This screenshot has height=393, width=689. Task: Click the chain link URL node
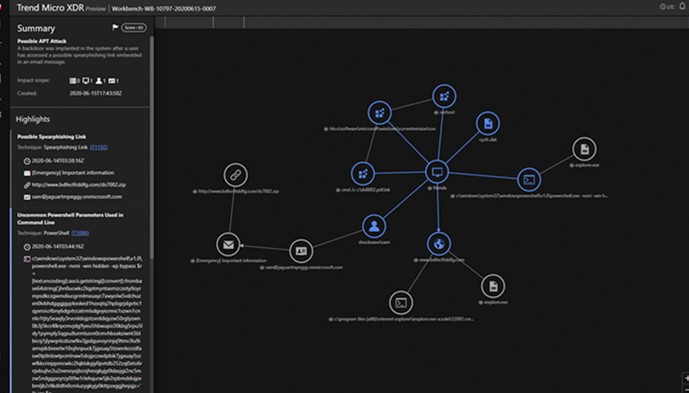point(236,175)
